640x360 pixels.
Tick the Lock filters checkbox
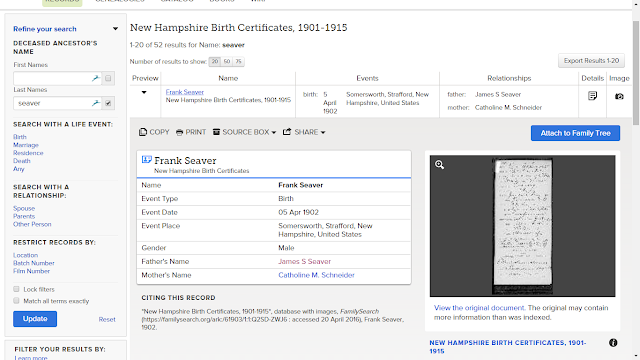16,289
